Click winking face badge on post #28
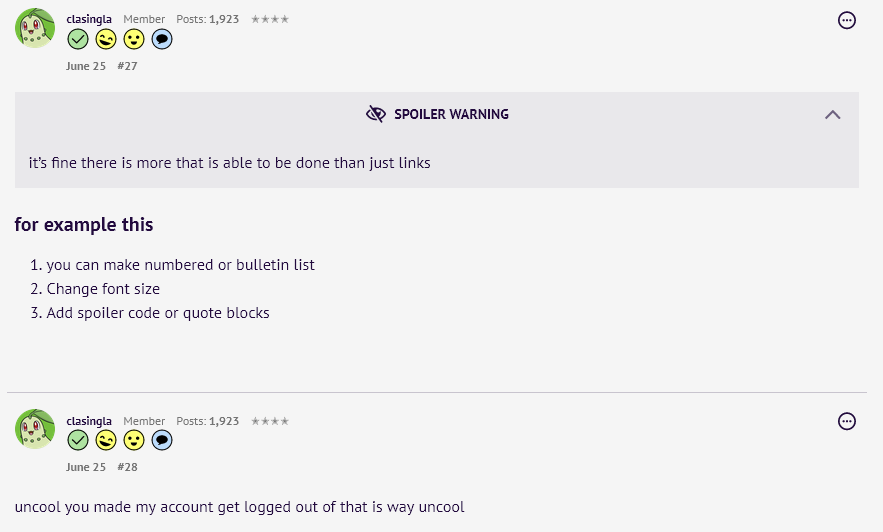Screen dimensions: 883x532 106,440
